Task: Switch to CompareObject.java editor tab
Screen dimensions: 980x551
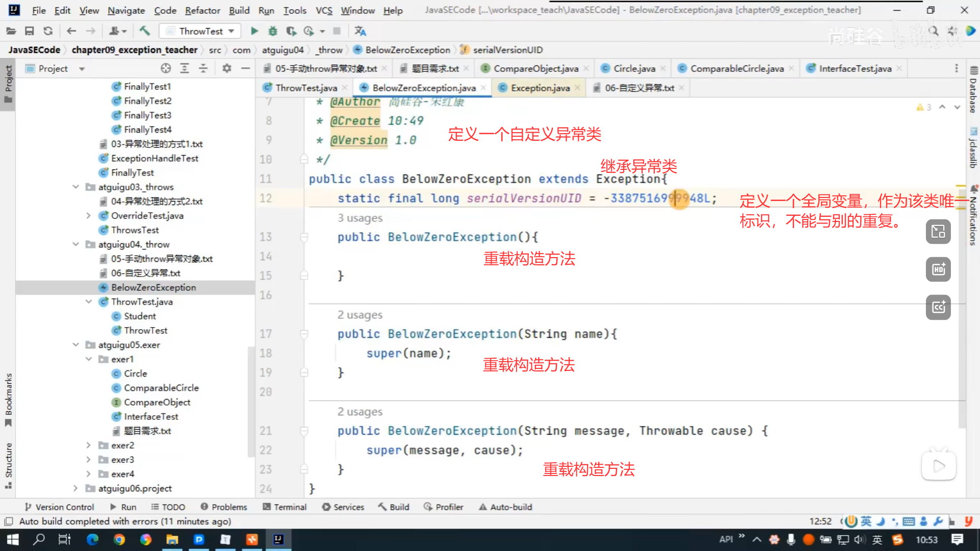Action: pos(536,68)
